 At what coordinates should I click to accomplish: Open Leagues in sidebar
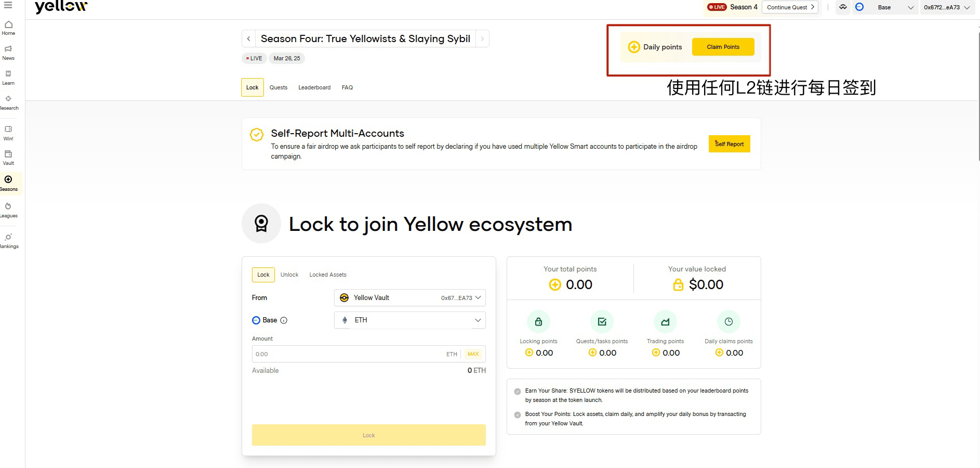coord(8,210)
